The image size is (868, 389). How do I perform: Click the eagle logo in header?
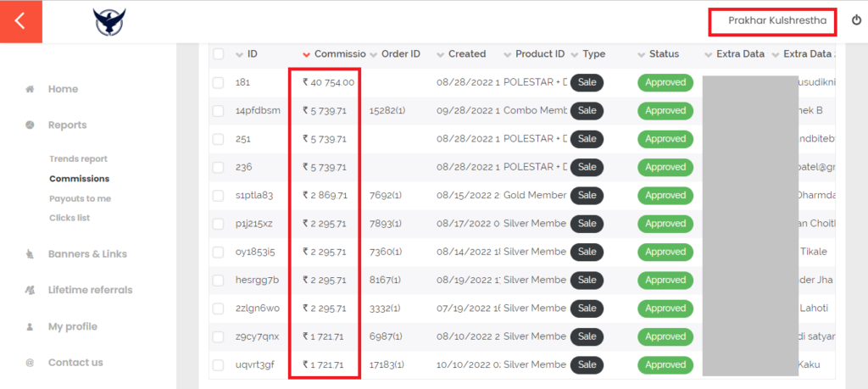pyautogui.click(x=109, y=22)
